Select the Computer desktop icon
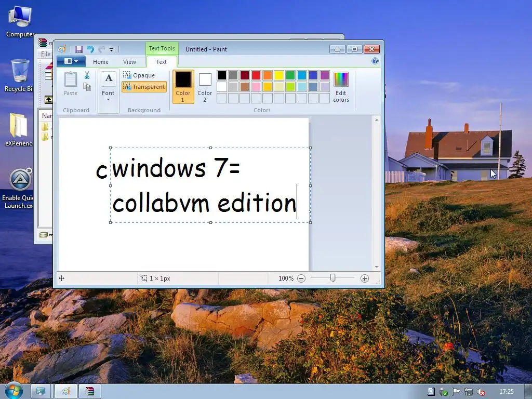Screen dimensions: 532x399 tap(20, 22)
